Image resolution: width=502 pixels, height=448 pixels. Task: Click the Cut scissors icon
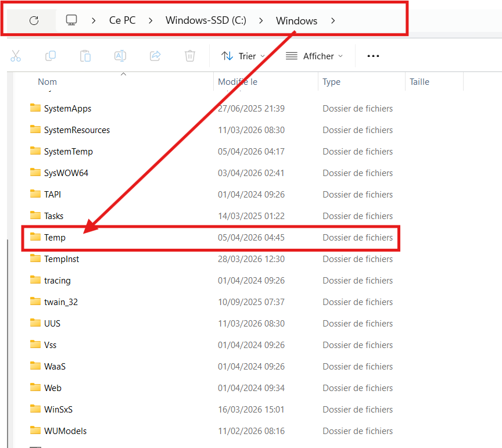click(x=16, y=56)
